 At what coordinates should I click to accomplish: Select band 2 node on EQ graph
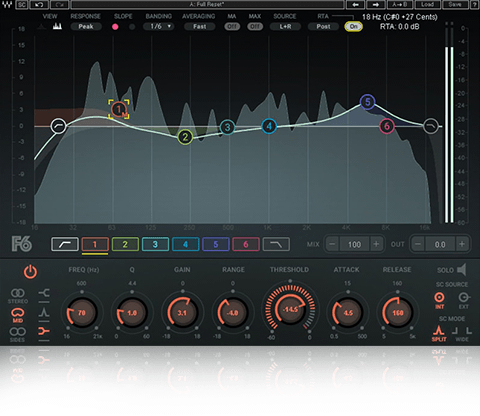point(185,137)
